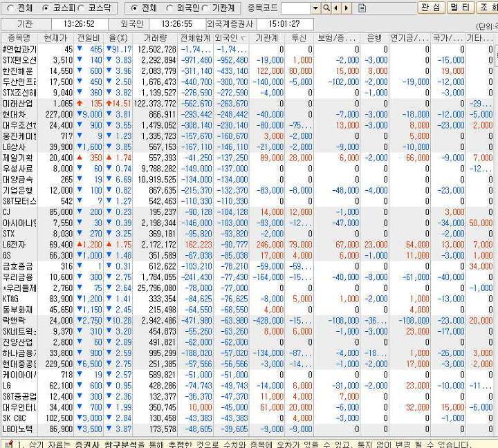Select the 미래산업 row name

18,104
